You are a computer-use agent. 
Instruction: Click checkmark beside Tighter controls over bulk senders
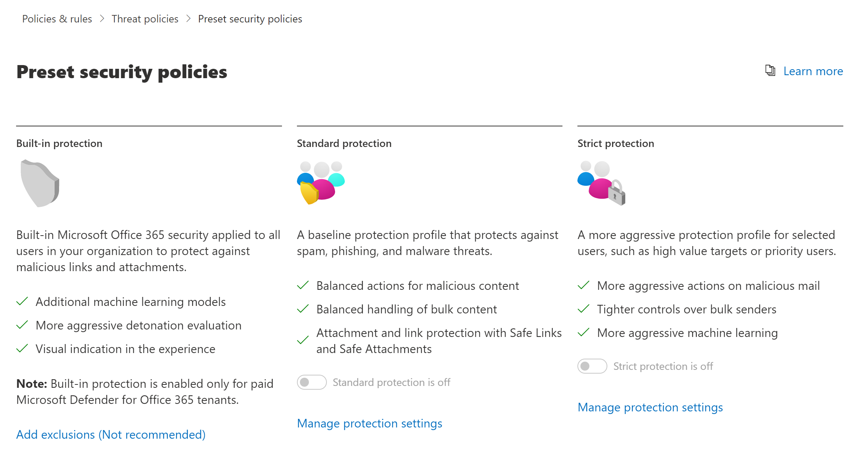coord(583,309)
